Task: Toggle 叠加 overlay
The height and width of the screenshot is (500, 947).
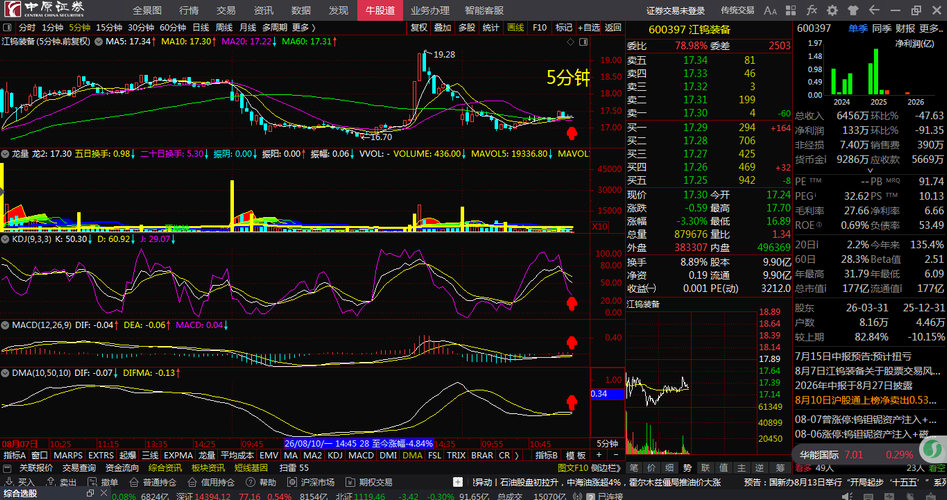Action: pos(443,28)
